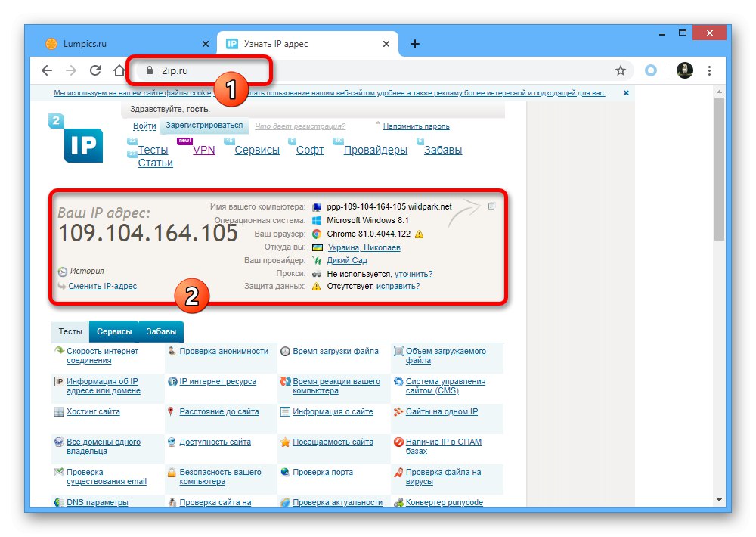Click the Войти login link
The image size is (756, 537).
(144, 126)
